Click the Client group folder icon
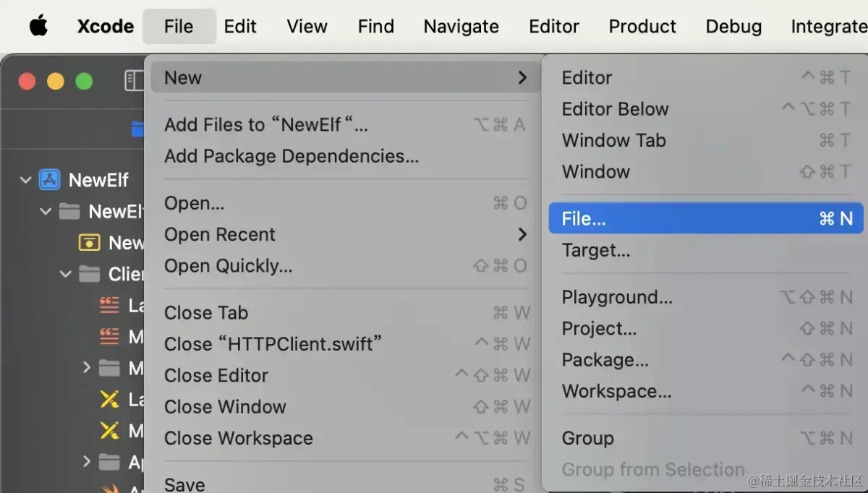Screen dimensions: 868x493 [89, 275]
